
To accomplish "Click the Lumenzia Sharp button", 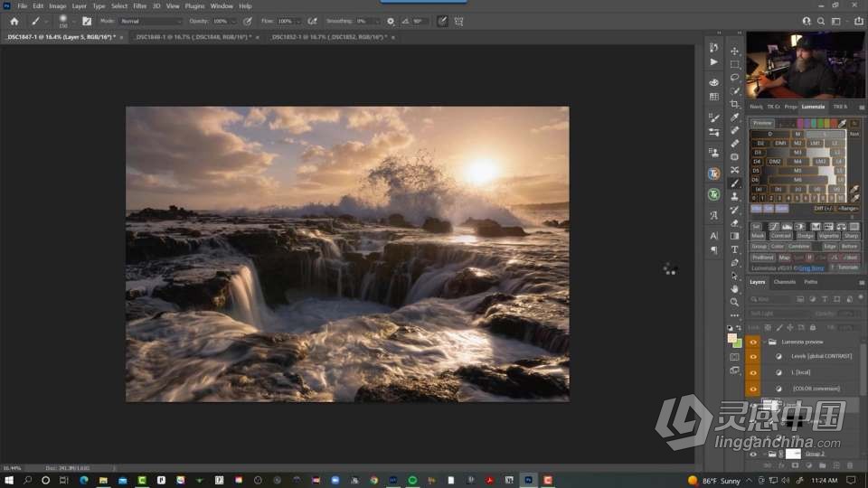I will 851,236.
